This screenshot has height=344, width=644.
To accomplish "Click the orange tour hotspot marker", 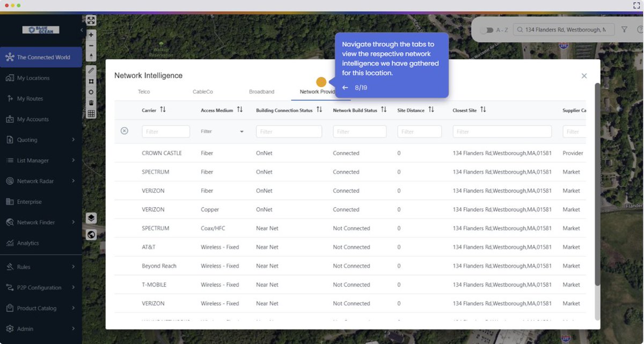I will (x=321, y=82).
